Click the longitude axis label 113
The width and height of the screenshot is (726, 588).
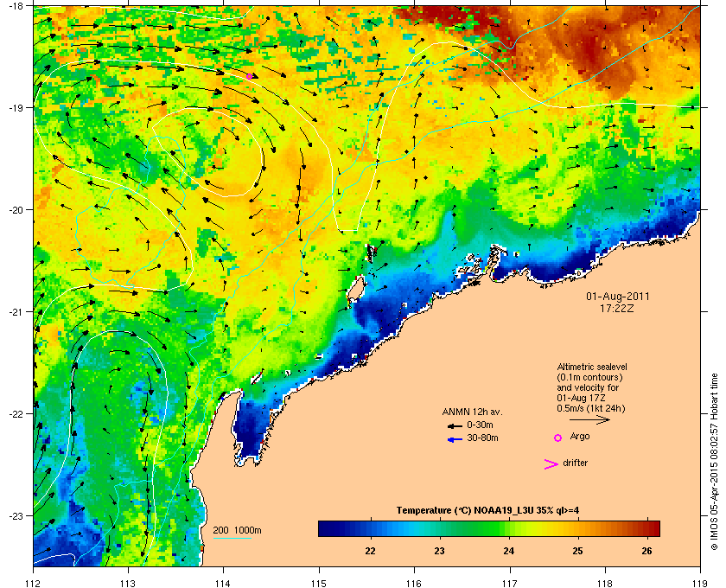128,583
